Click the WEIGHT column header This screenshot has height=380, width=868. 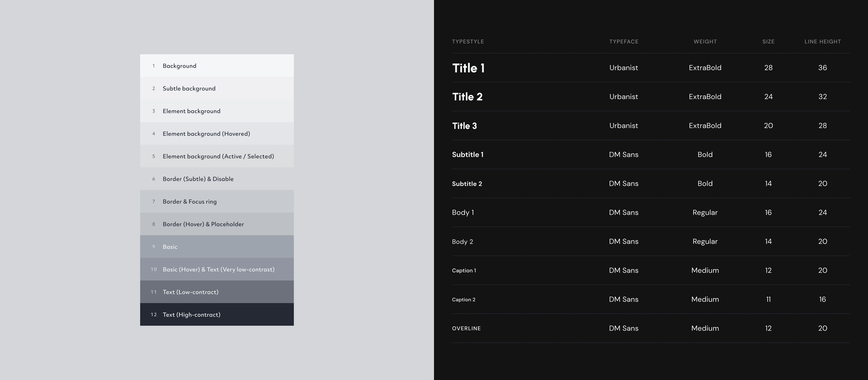705,41
